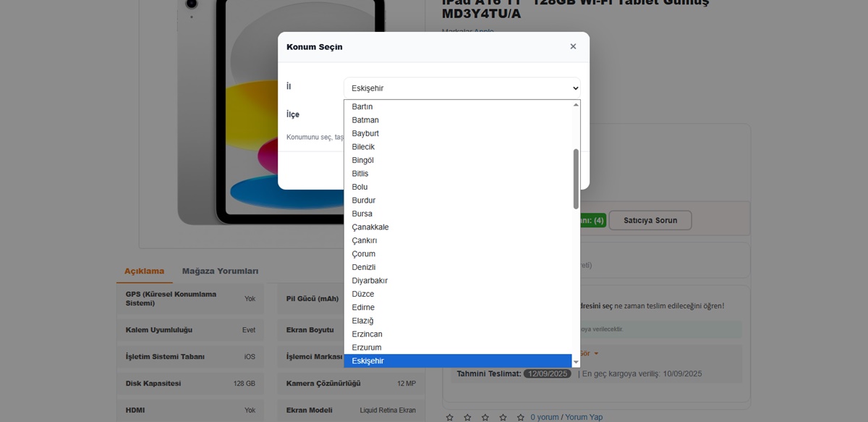The width and height of the screenshot is (868, 422).
Task: Choose the highlighted Eskişehir option
Action: pyautogui.click(x=368, y=361)
